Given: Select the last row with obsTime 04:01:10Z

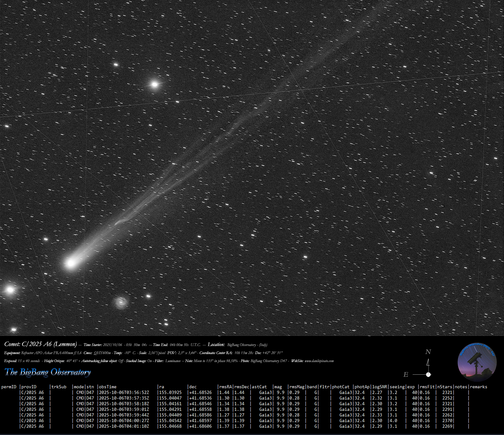Looking at the screenshot, I should tap(124, 426).
